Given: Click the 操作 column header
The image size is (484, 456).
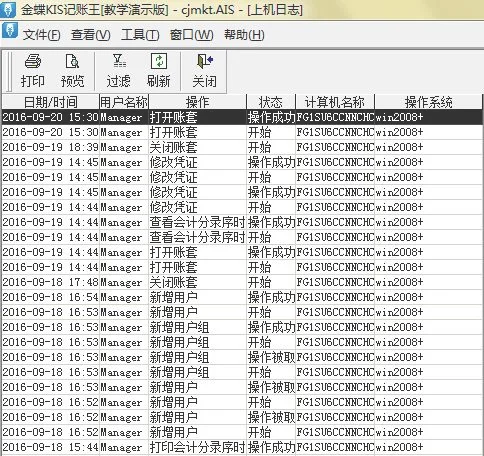Looking at the screenshot, I should (197, 102).
